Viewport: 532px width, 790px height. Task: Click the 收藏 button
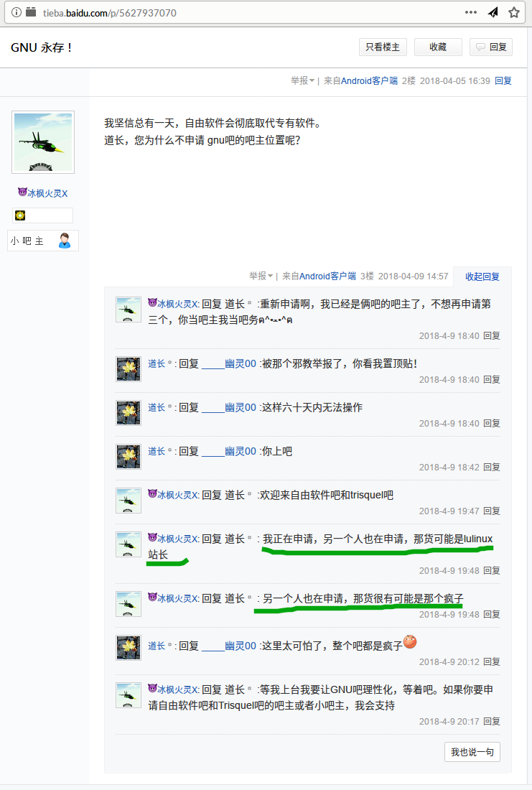coord(438,47)
